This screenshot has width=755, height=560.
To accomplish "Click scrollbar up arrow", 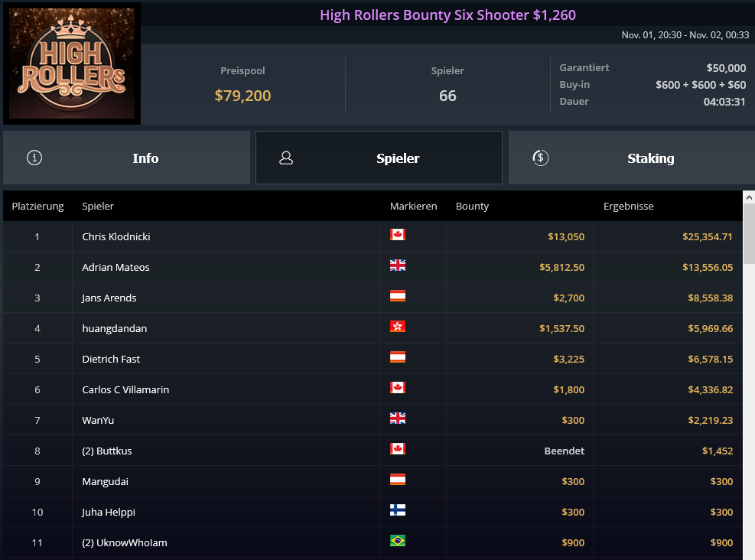I will tap(749, 197).
